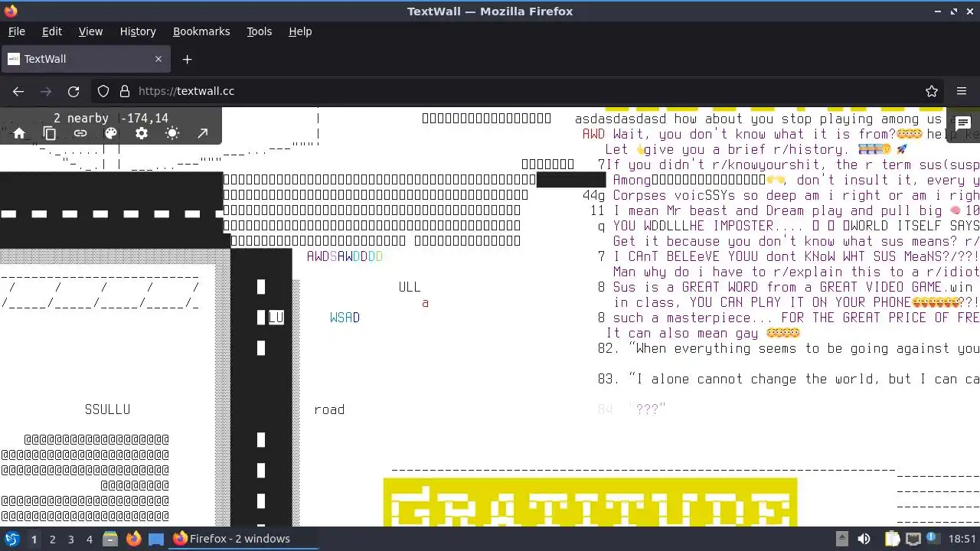Click the Firefox logo in title bar
Screen dimensions: 980x551
[11, 11]
